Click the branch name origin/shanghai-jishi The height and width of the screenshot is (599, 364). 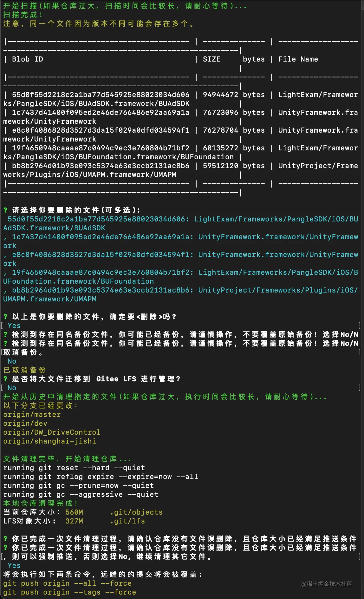coord(49,441)
